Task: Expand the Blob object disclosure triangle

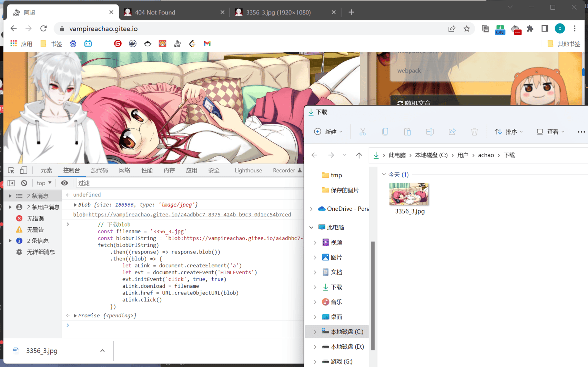Action: click(75, 205)
